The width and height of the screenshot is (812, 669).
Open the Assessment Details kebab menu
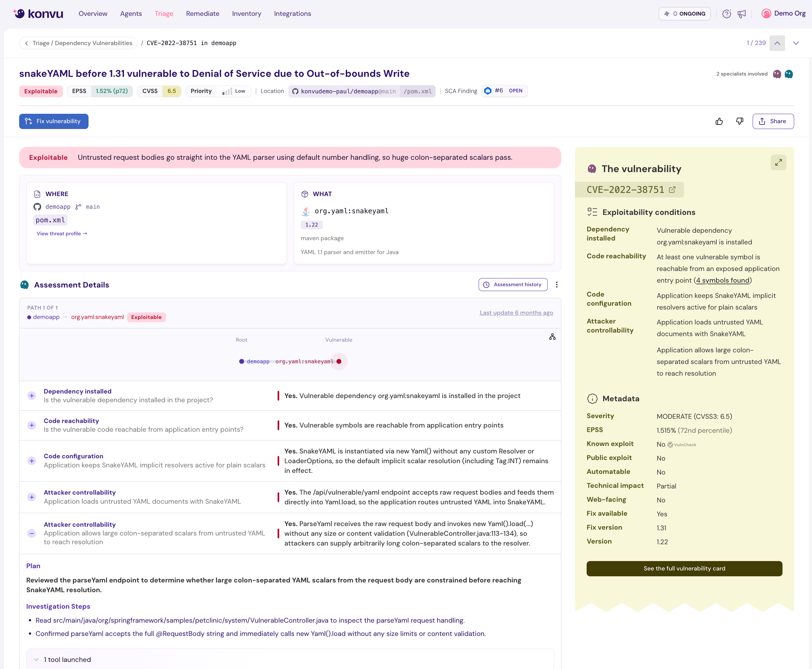point(556,285)
